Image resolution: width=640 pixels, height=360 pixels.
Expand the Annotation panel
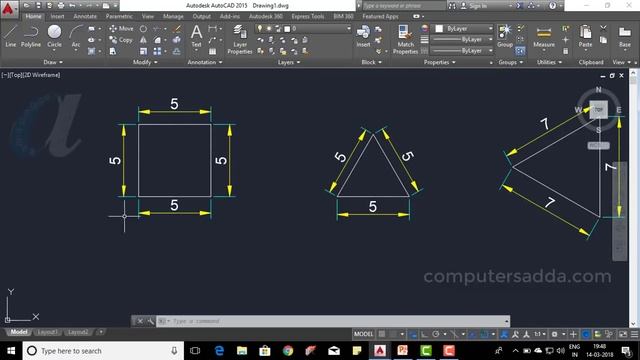[x=205, y=62]
